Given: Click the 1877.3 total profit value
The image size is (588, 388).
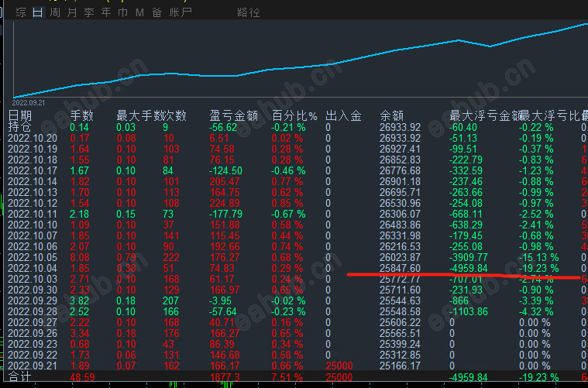Looking at the screenshot, I should click(225, 377).
